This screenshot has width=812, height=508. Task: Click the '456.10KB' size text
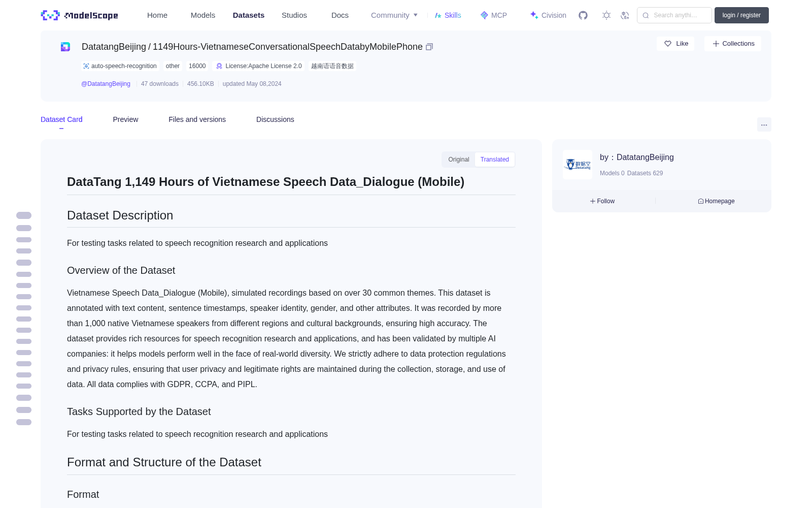coord(200,84)
